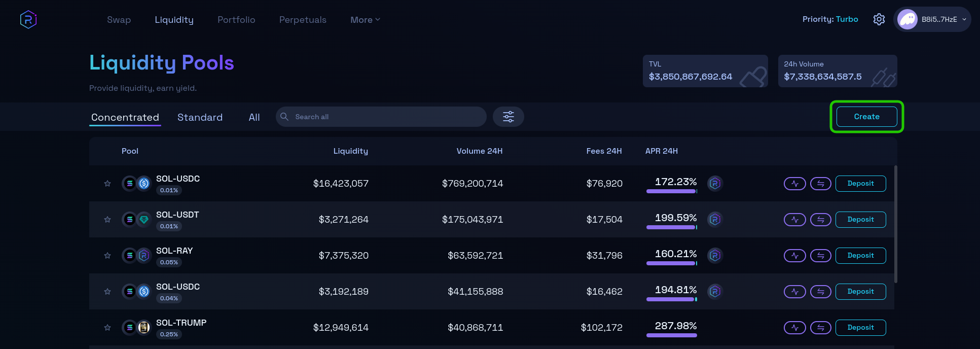Open the pool filter settings icon
The height and width of the screenshot is (349, 980).
click(509, 117)
